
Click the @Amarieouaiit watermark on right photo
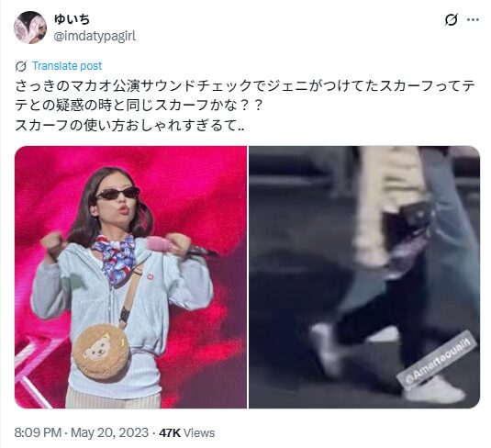(437, 360)
